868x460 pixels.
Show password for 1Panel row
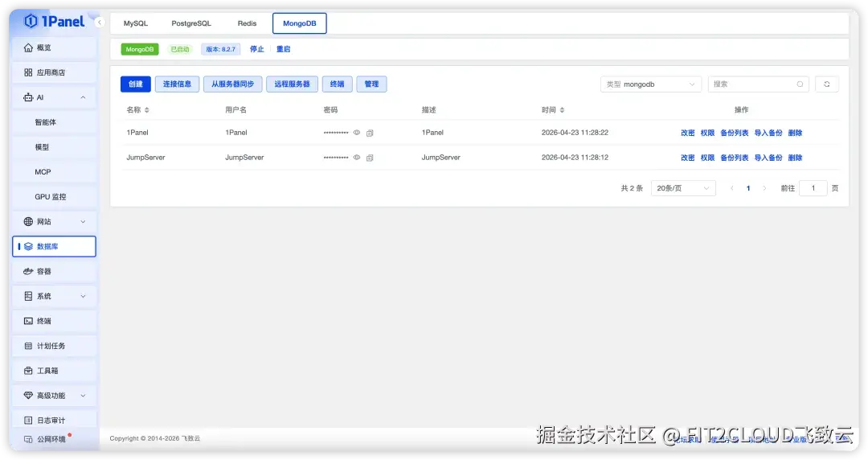pos(357,133)
